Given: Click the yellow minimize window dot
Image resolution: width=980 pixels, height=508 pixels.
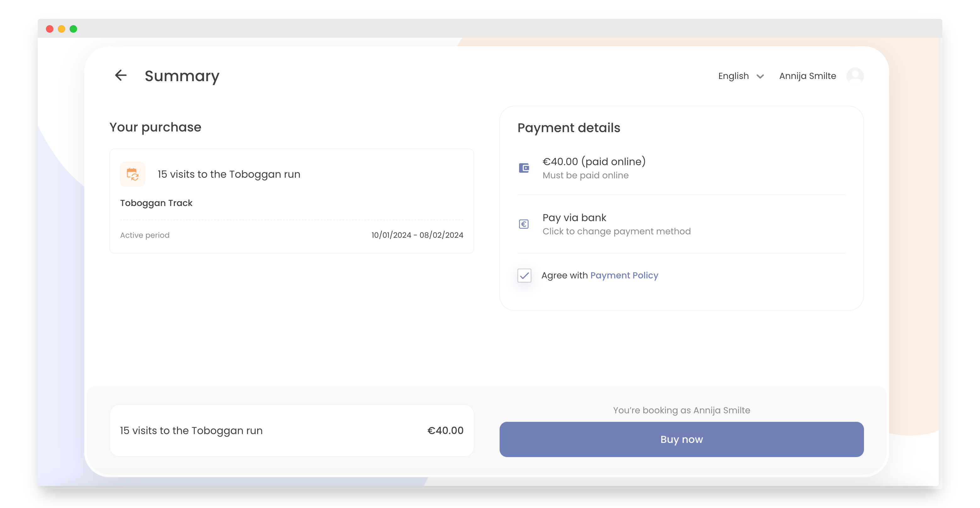Looking at the screenshot, I should [61, 29].
